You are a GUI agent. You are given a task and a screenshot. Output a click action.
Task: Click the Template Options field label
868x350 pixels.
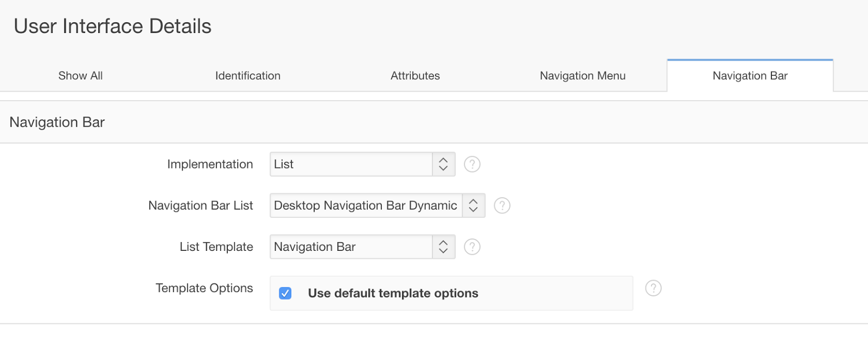[x=204, y=288]
